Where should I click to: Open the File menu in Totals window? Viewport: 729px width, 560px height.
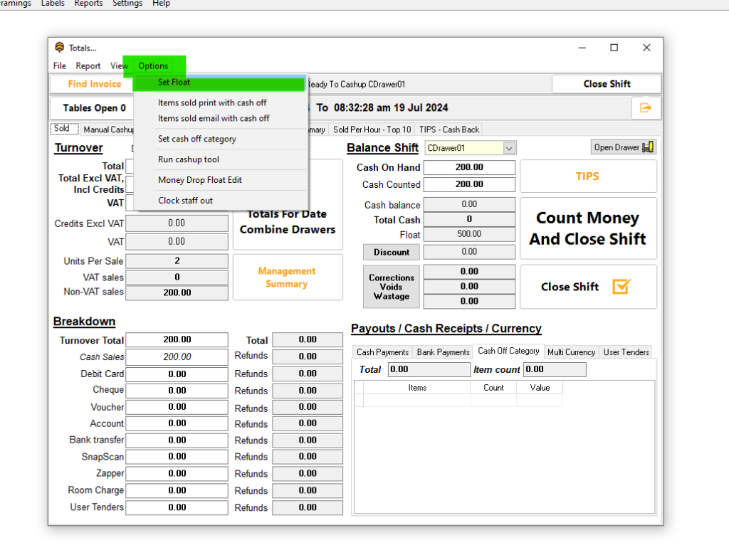(x=60, y=65)
